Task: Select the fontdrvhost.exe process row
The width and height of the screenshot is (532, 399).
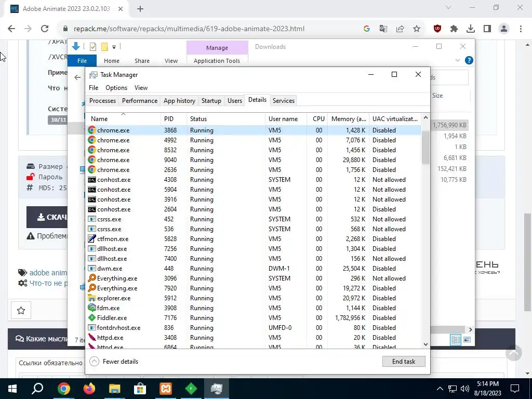Action: pyautogui.click(x=254, y=328)
